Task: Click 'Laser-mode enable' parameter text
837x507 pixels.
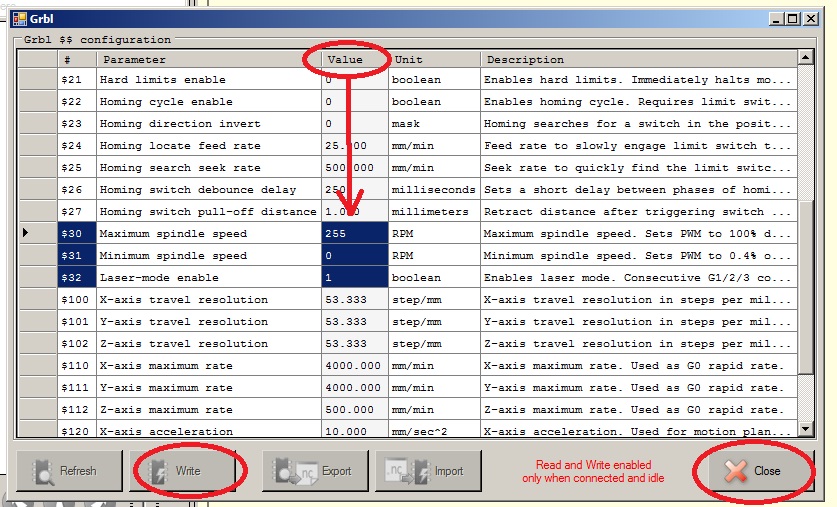Action: click(159, 278)
